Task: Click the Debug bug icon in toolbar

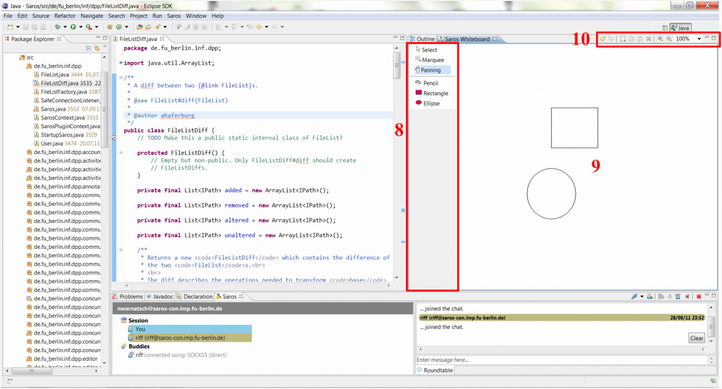Action: (x=57, y=27)
